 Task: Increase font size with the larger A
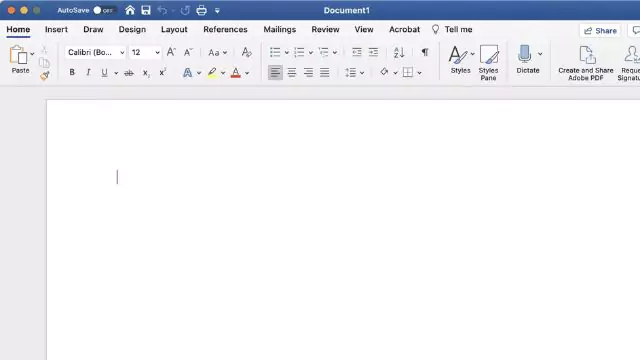coord(171,52)
